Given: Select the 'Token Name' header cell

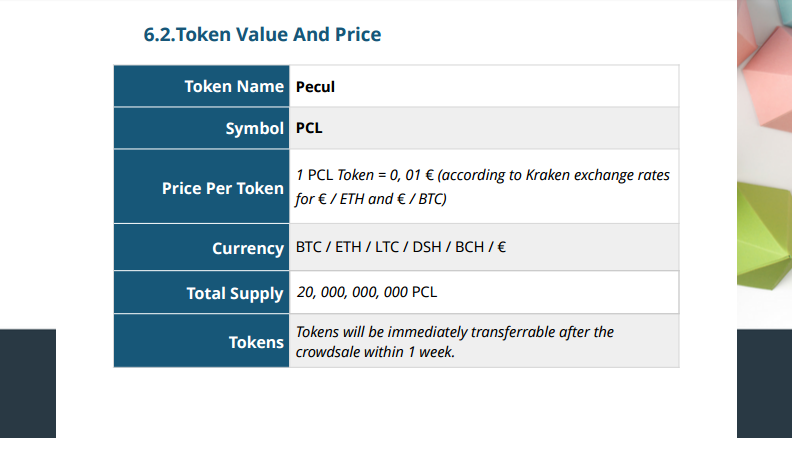Looking at the screenshot, I should [x=202, y=86].
